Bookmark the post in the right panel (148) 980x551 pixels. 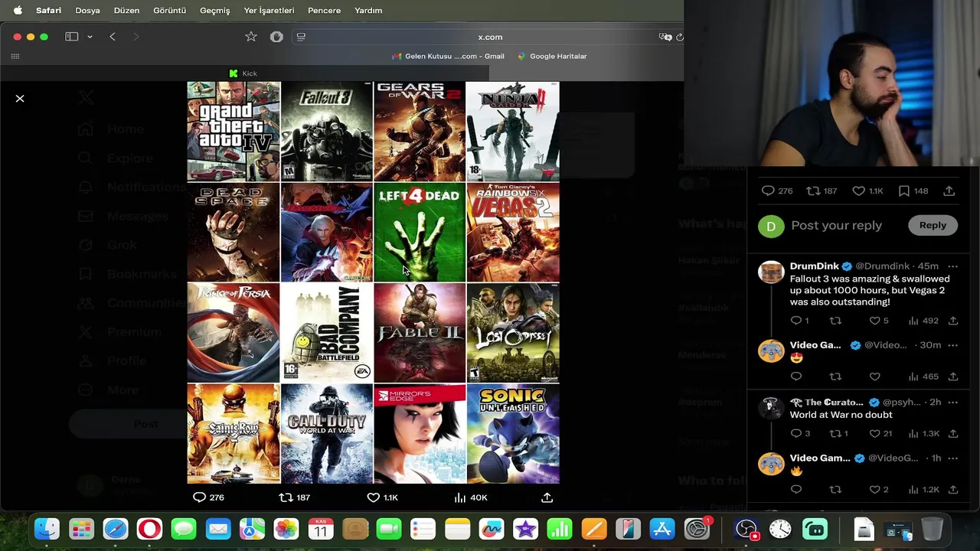(903, 191)
